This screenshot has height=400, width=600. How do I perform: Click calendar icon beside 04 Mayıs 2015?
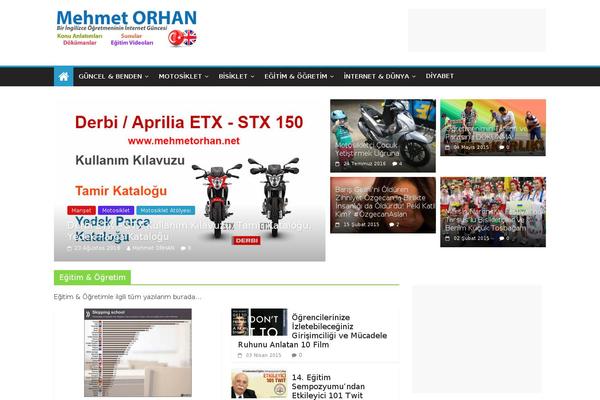coord(447,147)
